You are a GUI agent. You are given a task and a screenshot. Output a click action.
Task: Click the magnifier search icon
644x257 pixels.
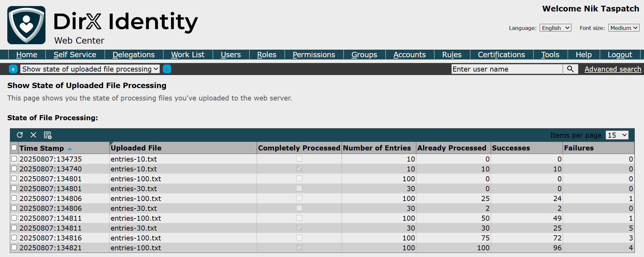(x=570, y=69)
